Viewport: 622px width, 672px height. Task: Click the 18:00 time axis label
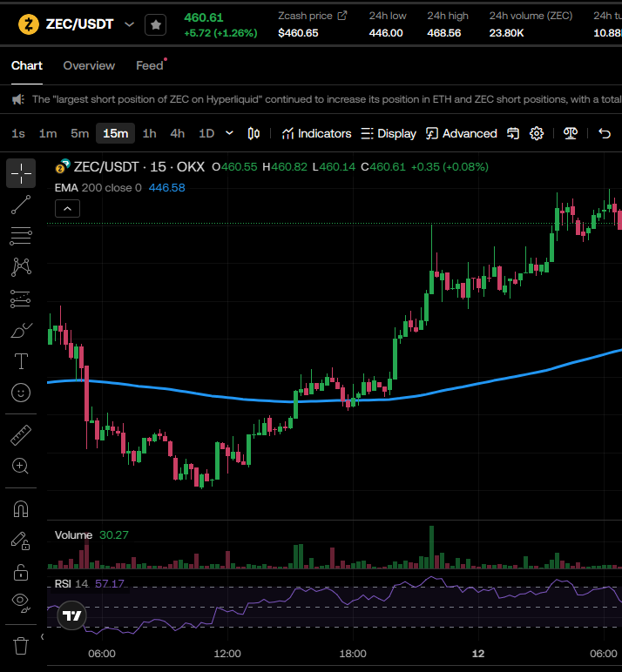click(353, 654)
